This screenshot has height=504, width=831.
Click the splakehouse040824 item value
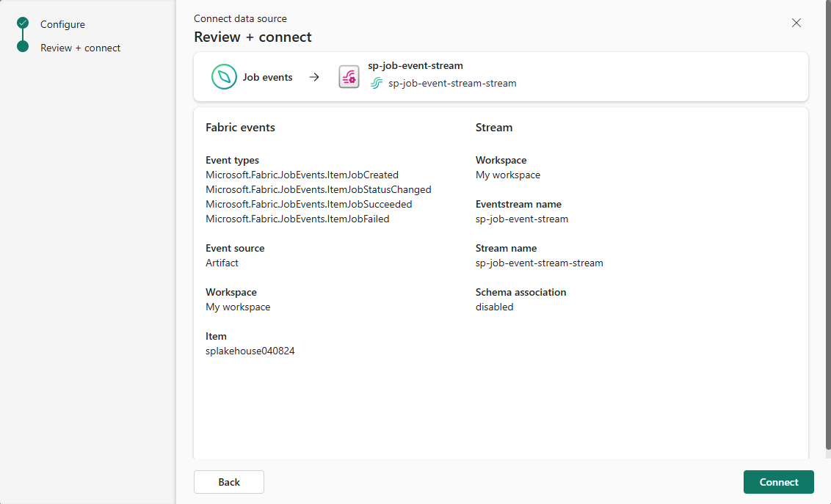250,351
